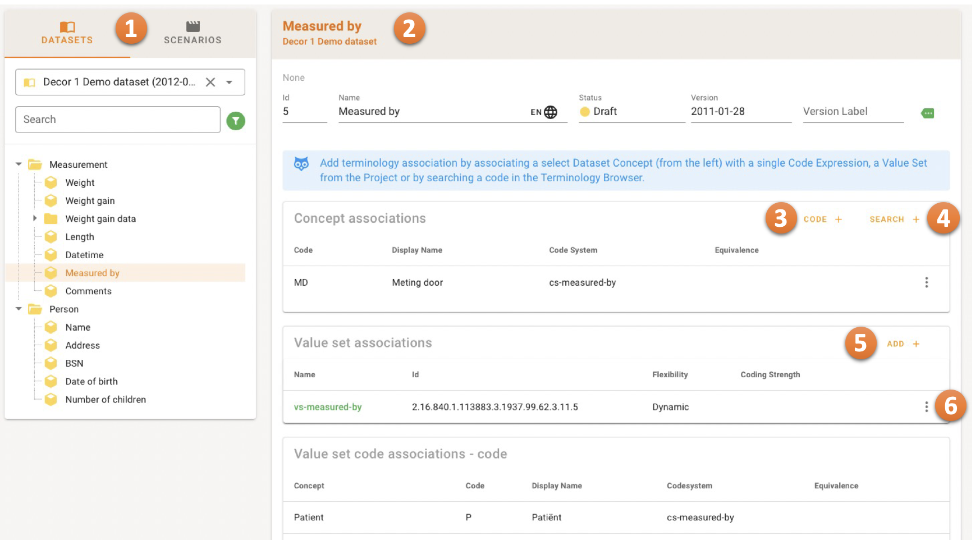Open three-dot menu for MD concept association

point(926,282)
